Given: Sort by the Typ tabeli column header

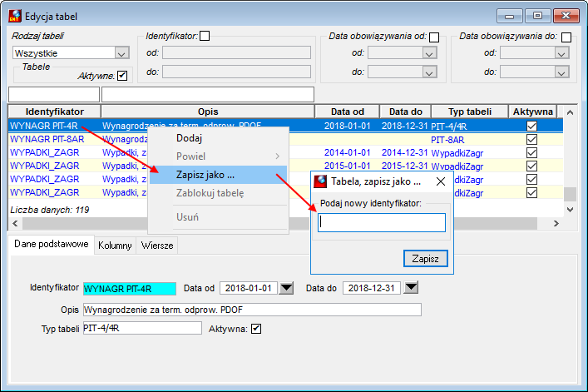Looking at the screenshot, I should tap(470, 112).
